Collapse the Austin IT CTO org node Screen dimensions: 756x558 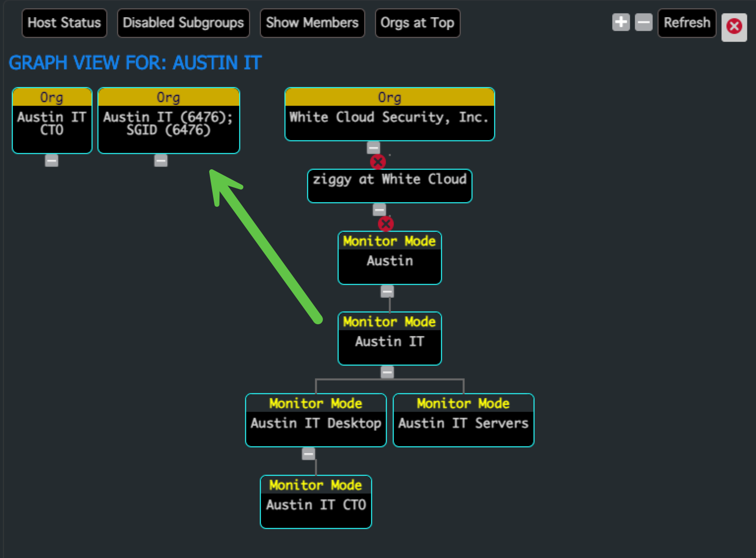point(52,160)
